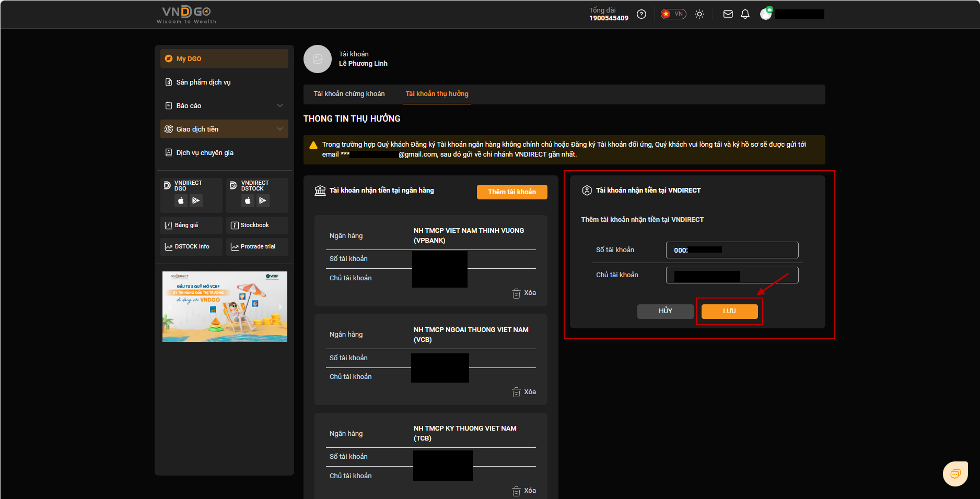980x499 pixels.
Task: Click the LƯU button
Action: point(729,311)
